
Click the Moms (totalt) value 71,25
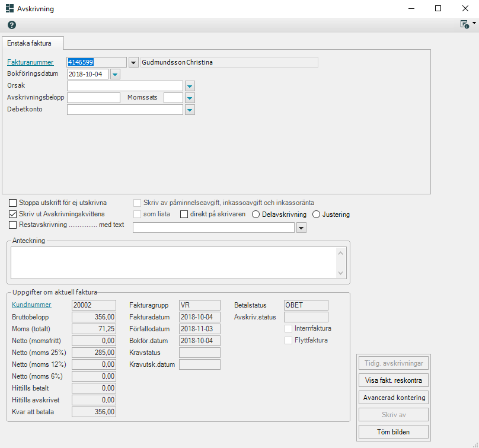[x=94, y=329]
